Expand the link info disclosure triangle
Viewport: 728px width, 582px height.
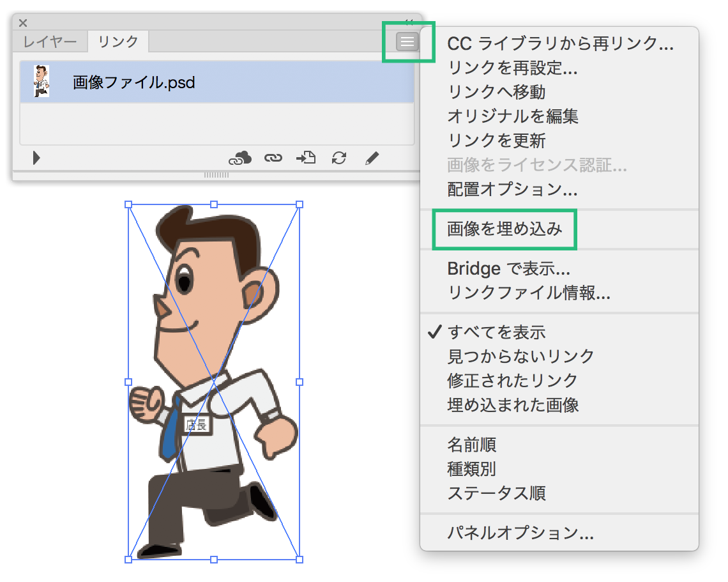[36, 158]
